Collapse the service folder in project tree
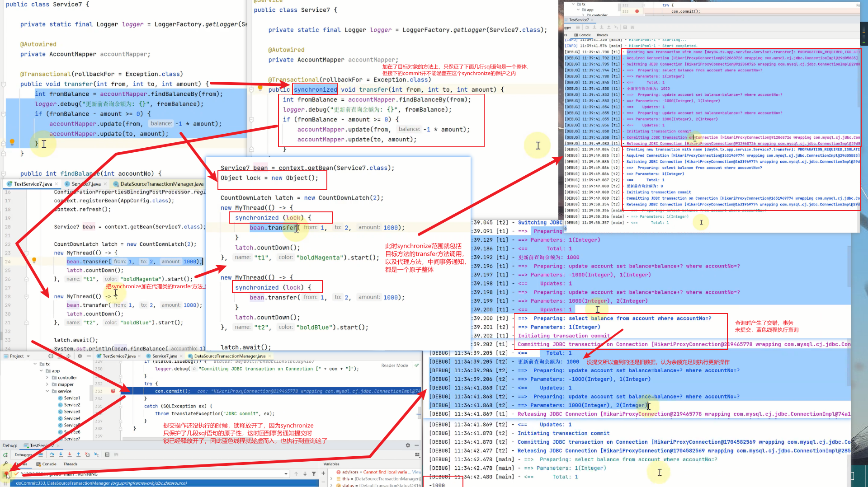The width and height of the screenshot is (868, 487). pyautogui.click(x=47, y=391)
